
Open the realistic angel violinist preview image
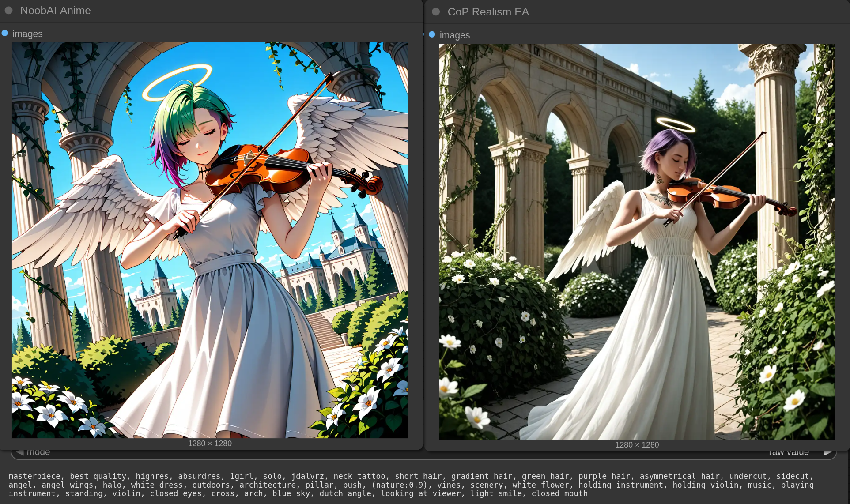[637, 241]
